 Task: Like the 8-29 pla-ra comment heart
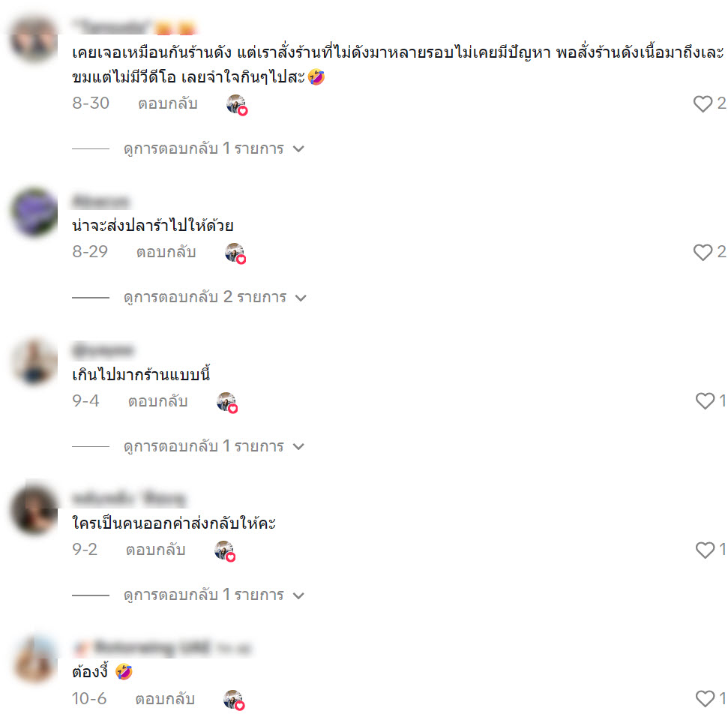(x=703, y=252)
